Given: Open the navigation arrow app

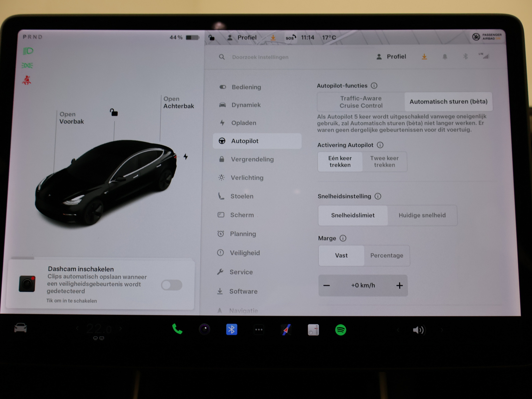Looking at the screenshot, I should click(286, 330).
